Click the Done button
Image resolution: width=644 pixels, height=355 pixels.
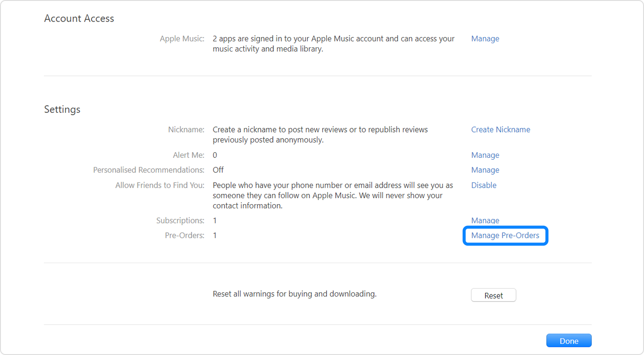[569, 340]
